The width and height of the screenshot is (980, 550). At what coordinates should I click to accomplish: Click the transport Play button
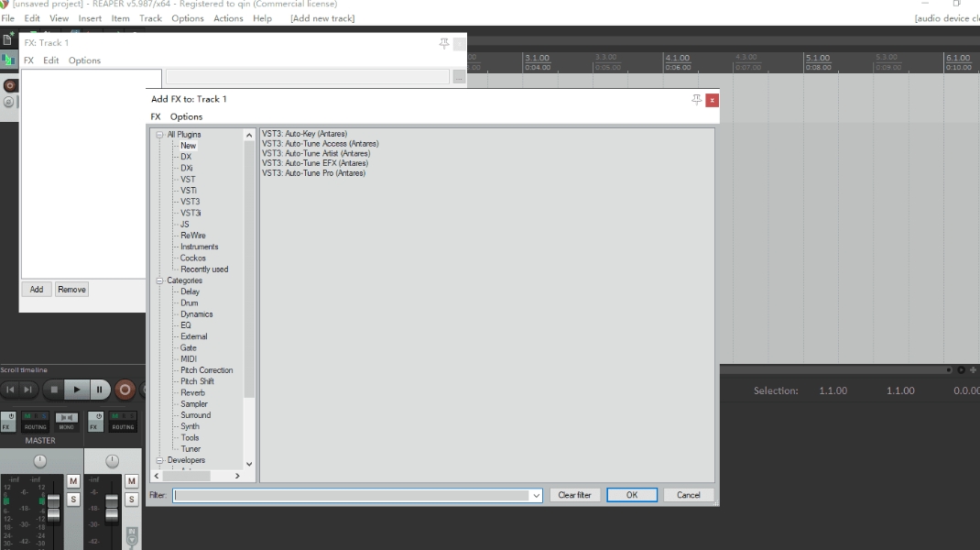(77, 390)
